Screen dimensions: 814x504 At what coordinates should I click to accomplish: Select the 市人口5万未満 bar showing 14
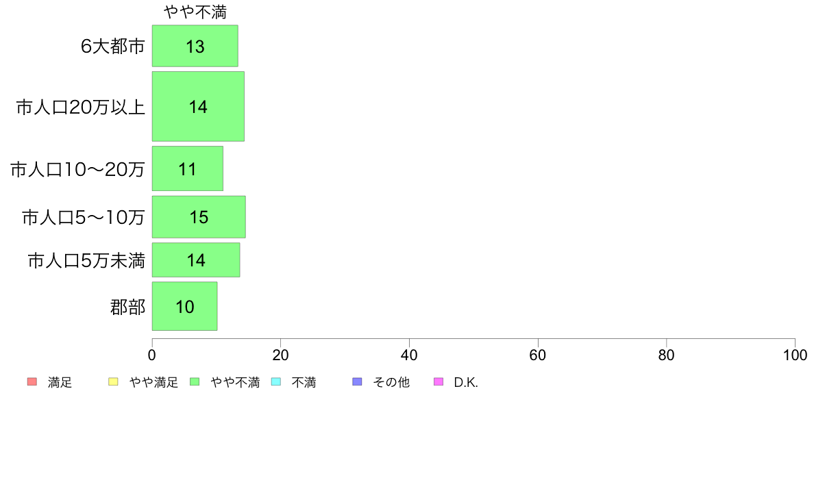(196, 260)
